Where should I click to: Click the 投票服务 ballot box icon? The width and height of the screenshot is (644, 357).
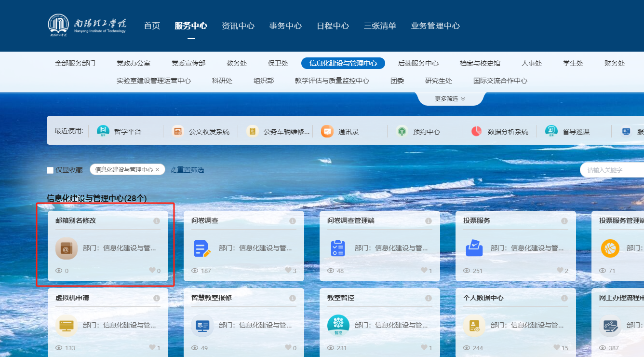point(474,248)
